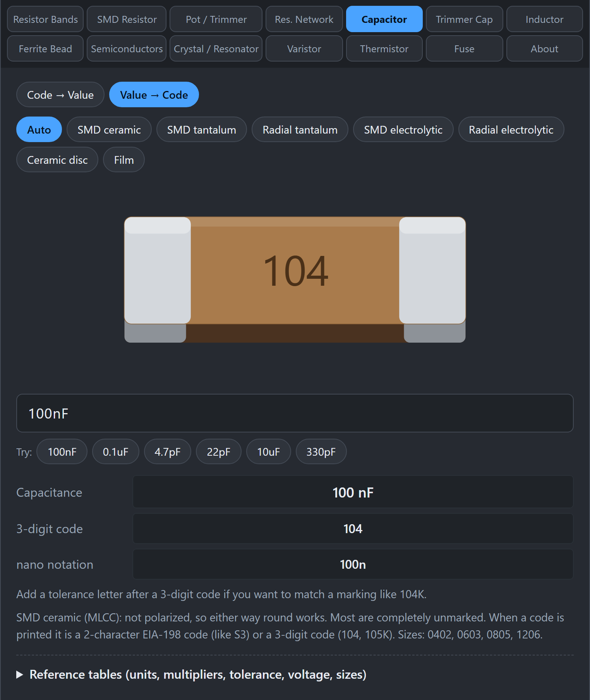Pick the SMD tantalum type
590x700 pixels.
202,129
